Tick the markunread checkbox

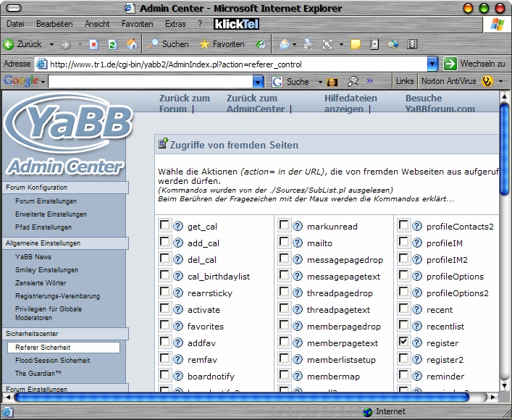click(x=285, y=226)
